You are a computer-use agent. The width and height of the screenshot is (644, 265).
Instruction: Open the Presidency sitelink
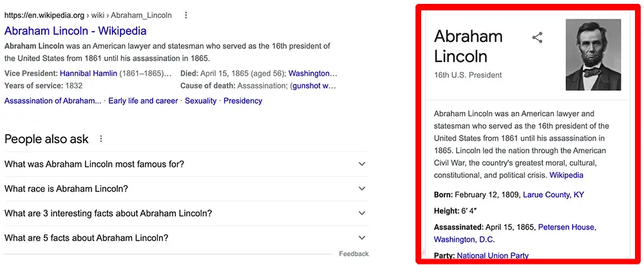[243, 101]
